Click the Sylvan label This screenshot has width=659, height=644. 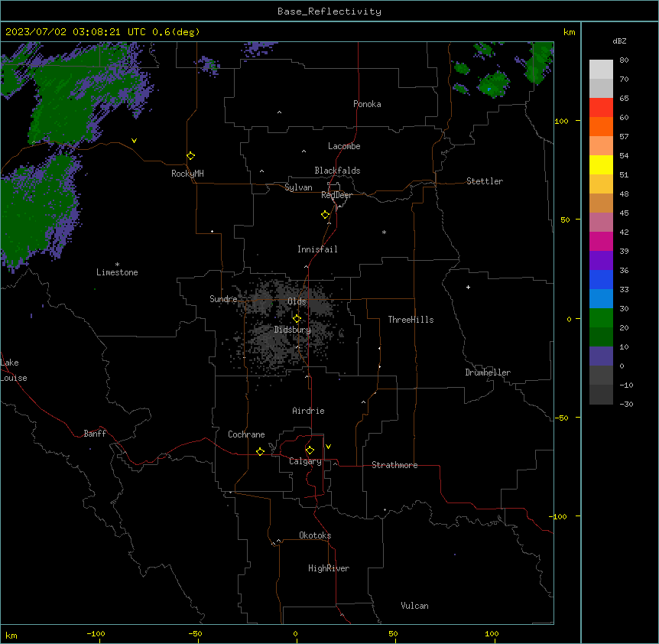[298, 187]
